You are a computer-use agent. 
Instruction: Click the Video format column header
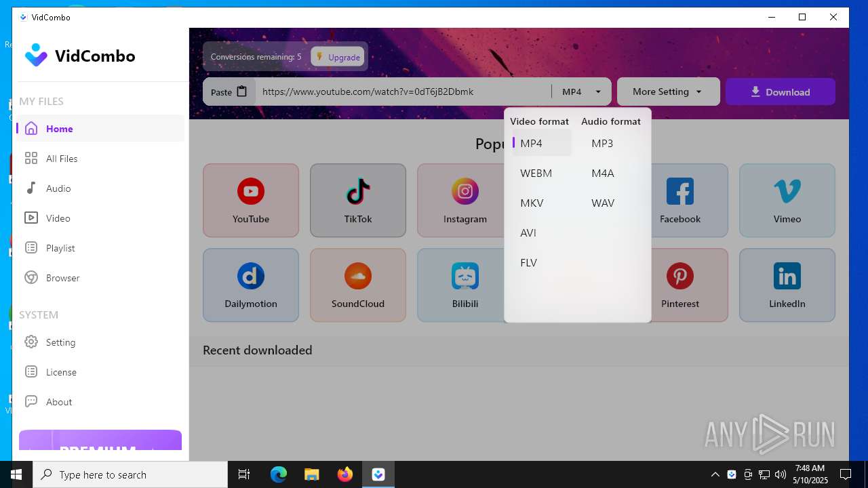tap(539, 121)
